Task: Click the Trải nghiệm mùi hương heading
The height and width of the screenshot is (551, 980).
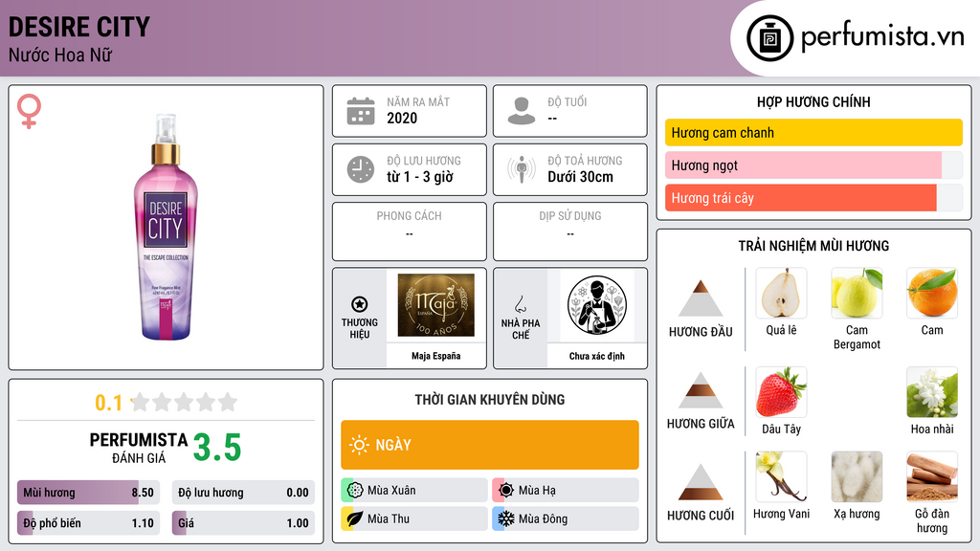Action: coord(813,246)
